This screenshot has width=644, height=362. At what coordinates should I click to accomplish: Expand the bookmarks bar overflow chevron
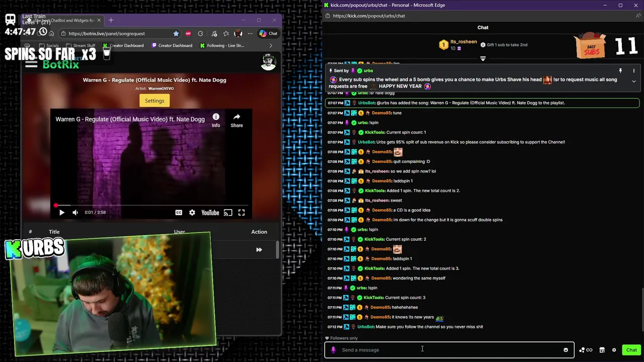click(x=271, y=45)
